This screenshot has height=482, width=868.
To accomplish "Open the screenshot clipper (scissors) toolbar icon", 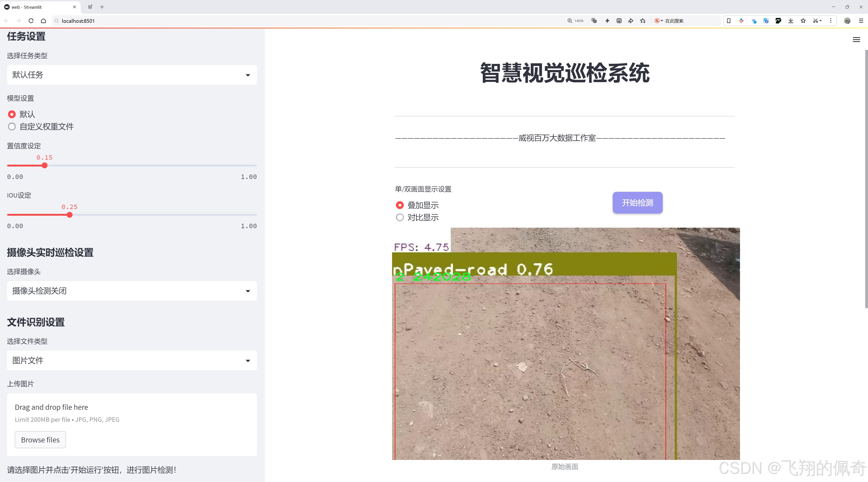I will [x=815, y=20].
